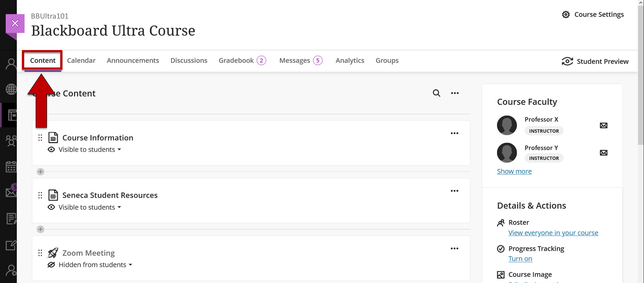Viewport: 644px width, 283px height.
Task: Toggle Course Information visibility eye icon
Action: (51, 150)
